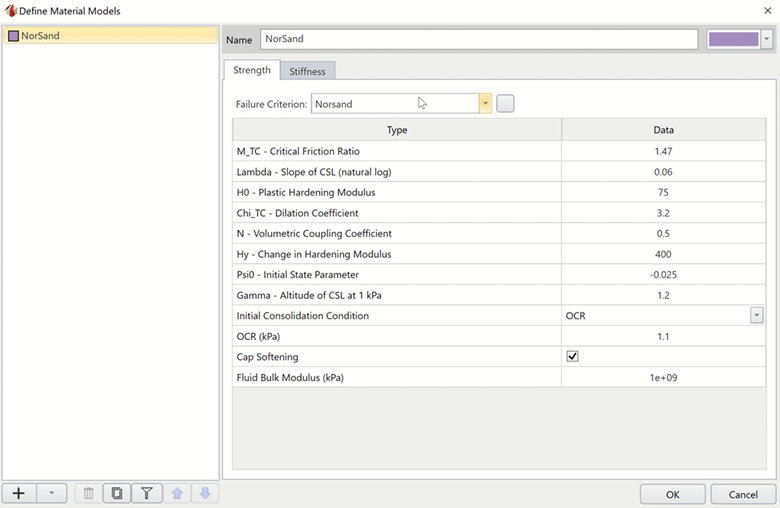The image size is (780, 508).
Task: Edit the Psi0 value -0.025
Action: point(664,275)
